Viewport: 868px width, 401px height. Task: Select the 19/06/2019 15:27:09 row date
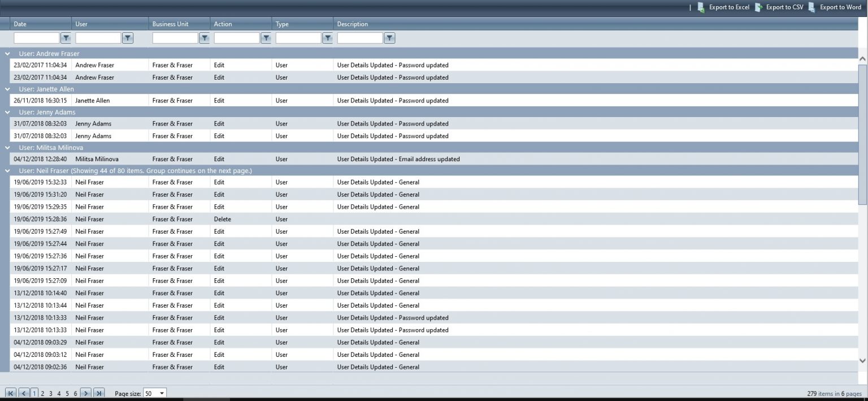[x=40, y=281]
